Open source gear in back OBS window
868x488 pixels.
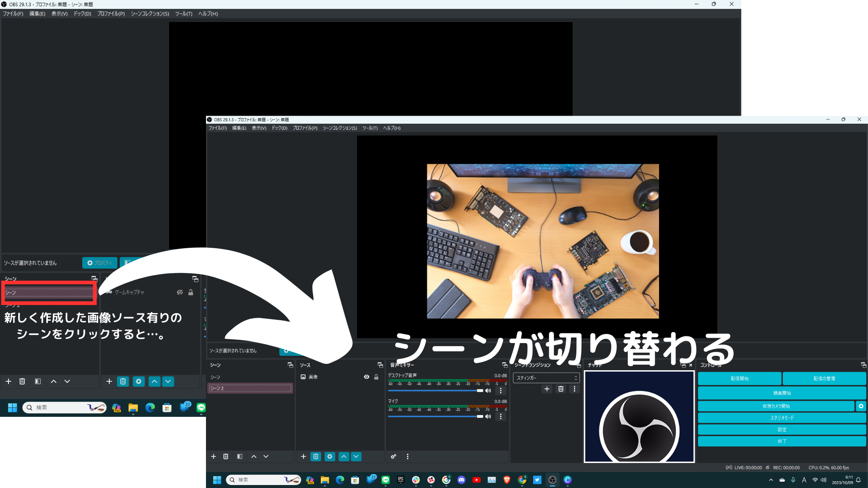139,381
